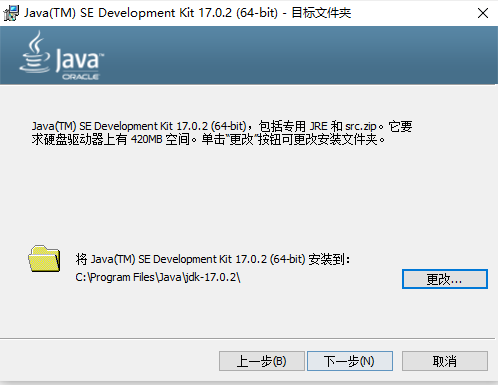Click the description text mentioning 420MB 空间

[222, 133]
